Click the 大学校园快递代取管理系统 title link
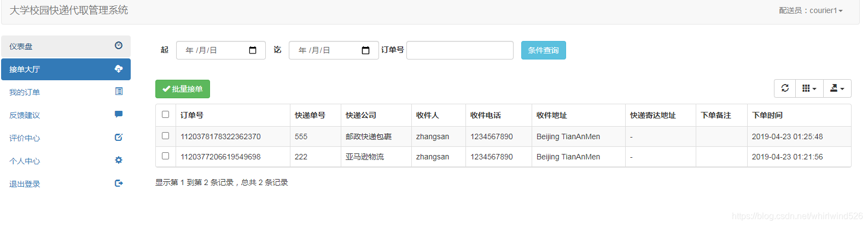Viewport: 868px width, 226px height. point(69,10)
